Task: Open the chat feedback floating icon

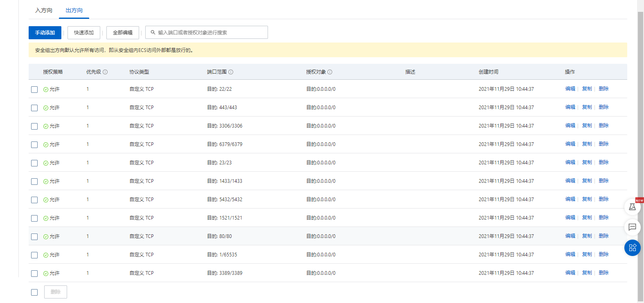Action: coord(632,227)
